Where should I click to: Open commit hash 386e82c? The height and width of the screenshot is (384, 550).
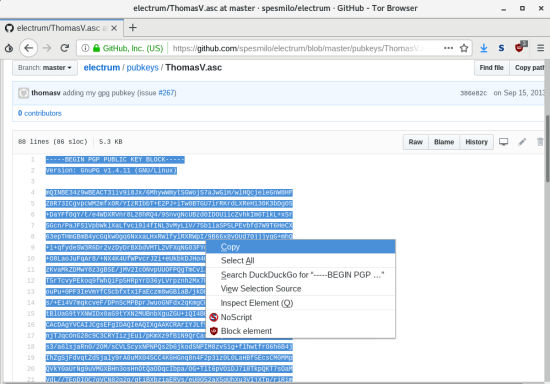point(474,93)
